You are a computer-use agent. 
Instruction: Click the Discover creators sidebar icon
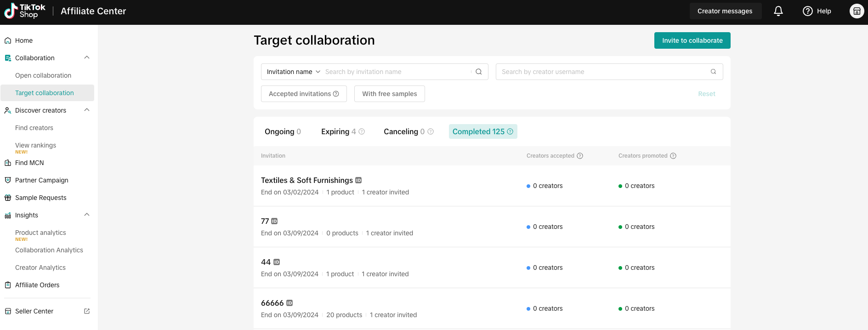tap(8, 110)
